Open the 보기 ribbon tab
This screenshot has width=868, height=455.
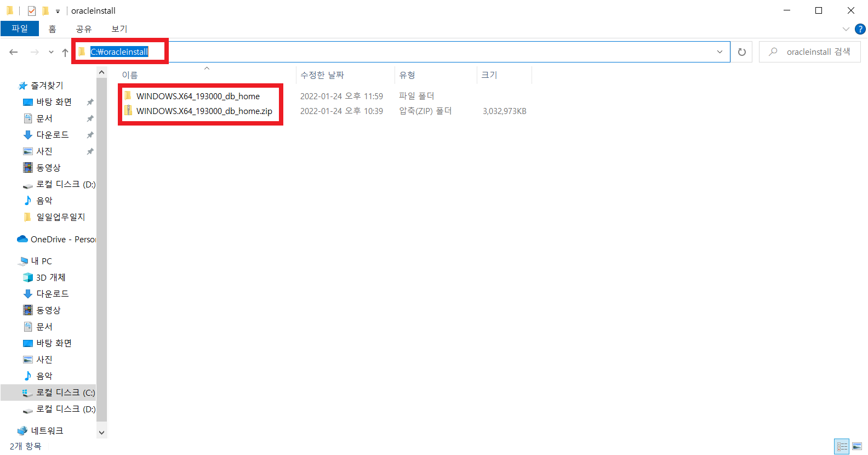(x=119, y=29)
